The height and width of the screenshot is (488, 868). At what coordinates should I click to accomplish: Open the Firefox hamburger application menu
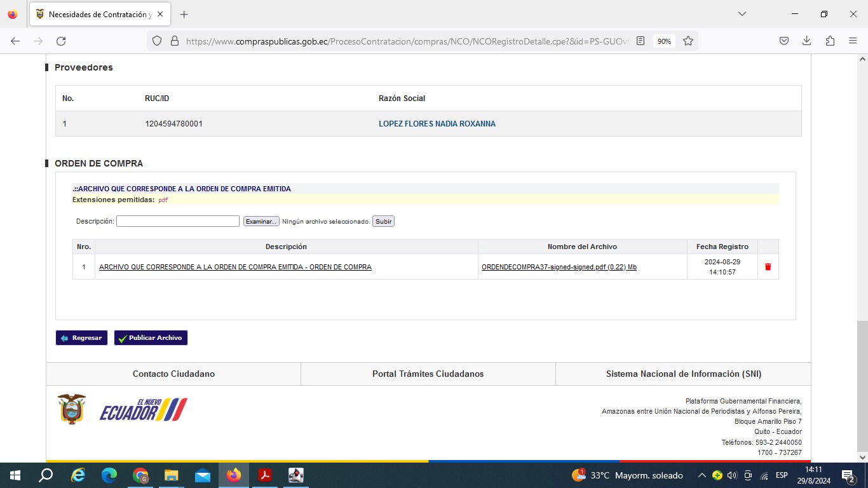[x=853, y=41]
